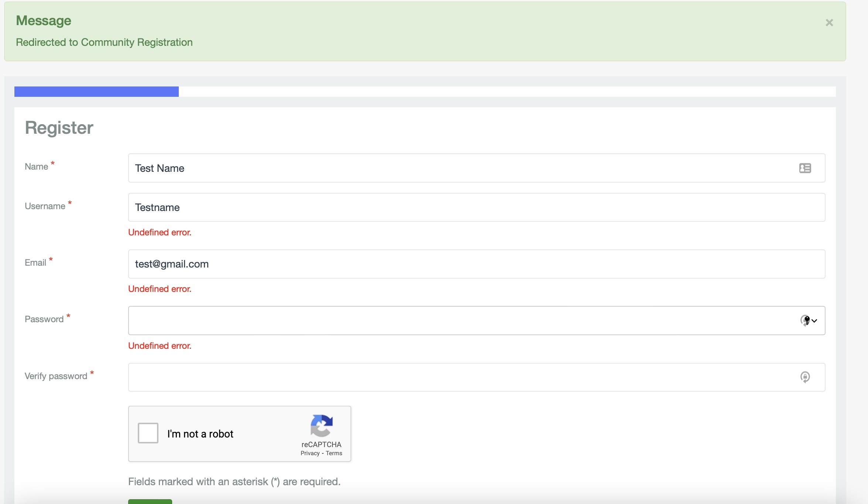
Task: Open the reCAPTCHA Terms link
Action: (x=334, y=453)
